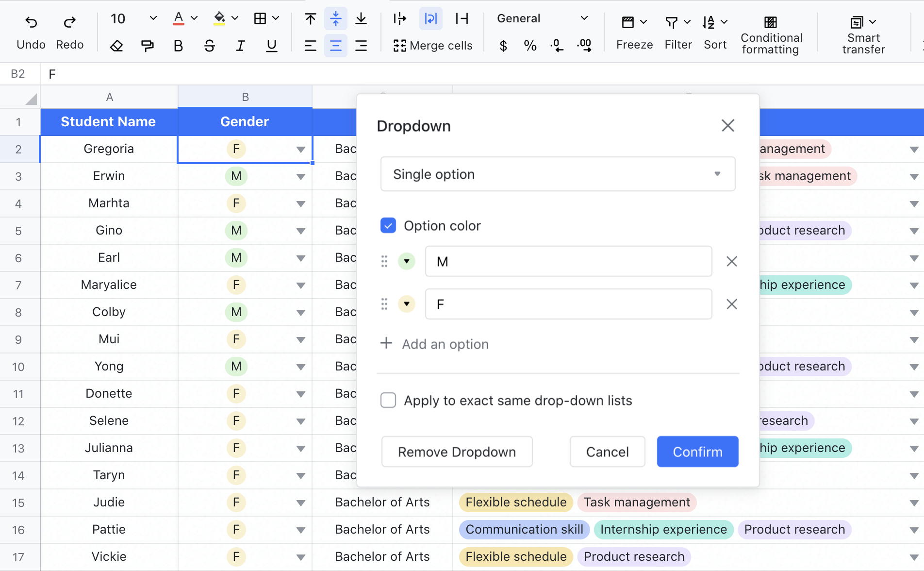The width and height of the screenshot is (924, 571).
Task: Click the M option text field
Action: point(568,261)
